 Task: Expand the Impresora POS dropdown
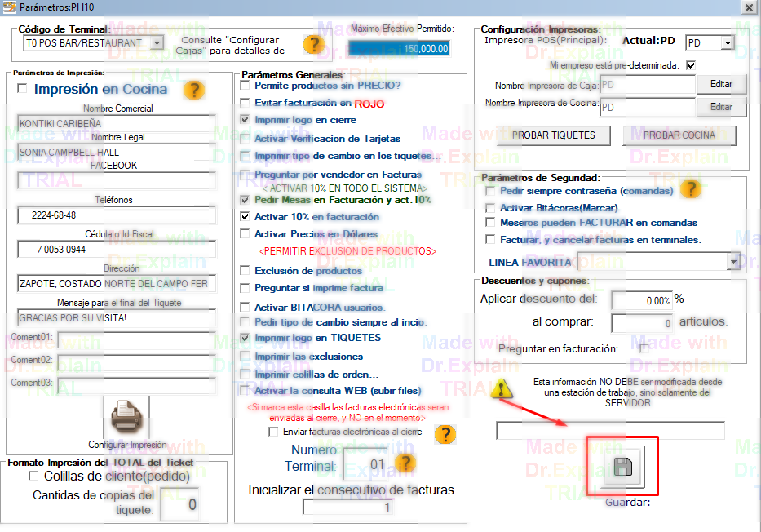pyautogui.click(x=727, y=42)
